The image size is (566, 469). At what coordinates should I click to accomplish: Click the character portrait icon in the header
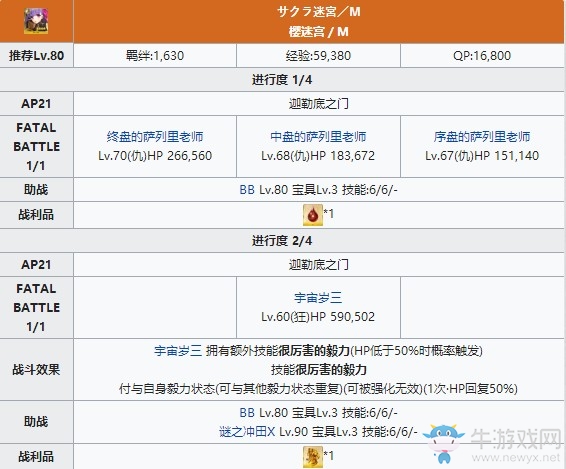point(36,21)
